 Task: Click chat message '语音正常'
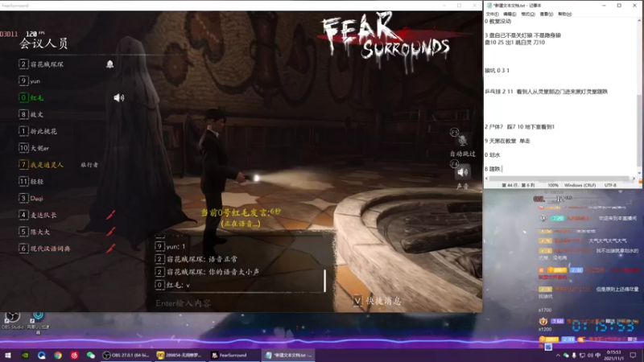(196, 259)
